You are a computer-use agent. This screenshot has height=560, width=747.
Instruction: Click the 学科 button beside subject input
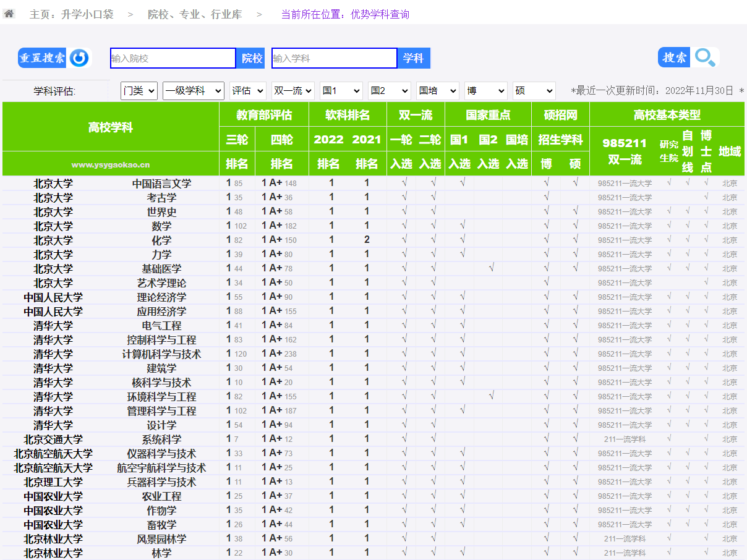413,58
